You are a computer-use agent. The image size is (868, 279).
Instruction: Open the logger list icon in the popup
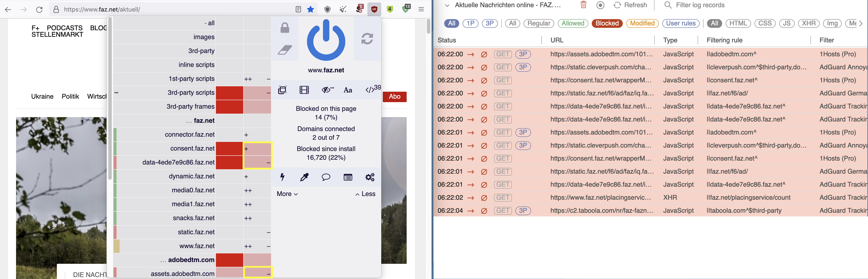coord(348,177)
